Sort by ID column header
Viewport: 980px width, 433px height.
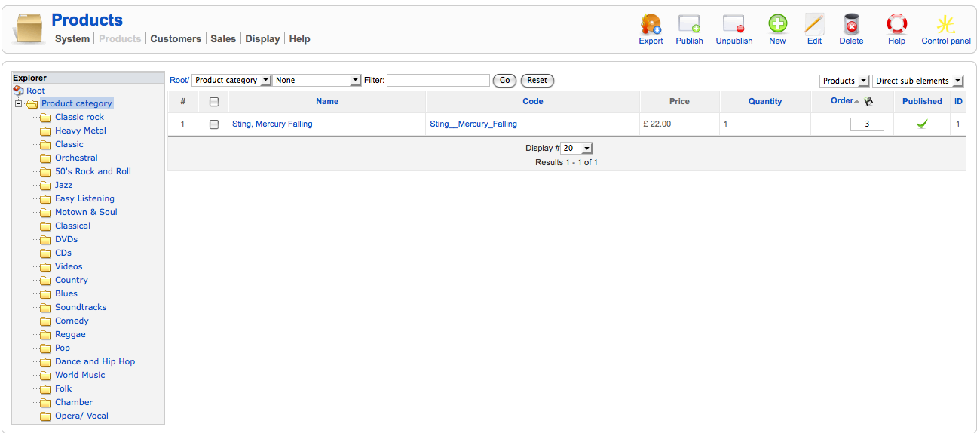tap(958, 102)
